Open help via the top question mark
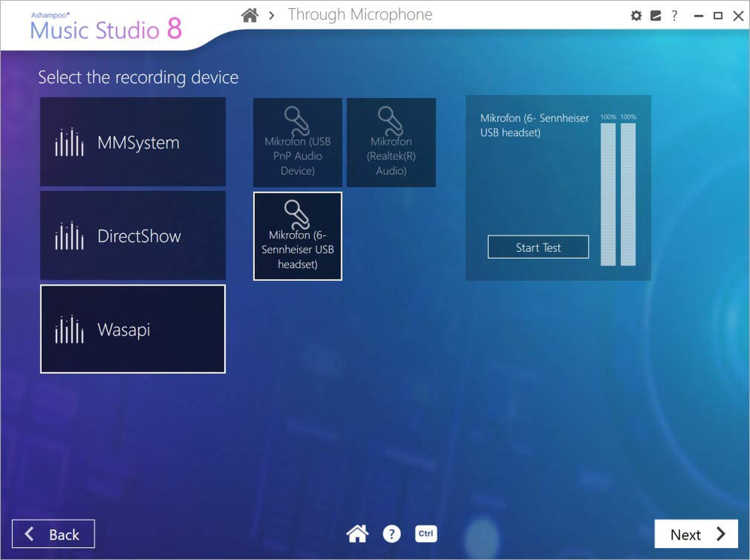The height and width of the screenshot is (560, 750). 674,16
